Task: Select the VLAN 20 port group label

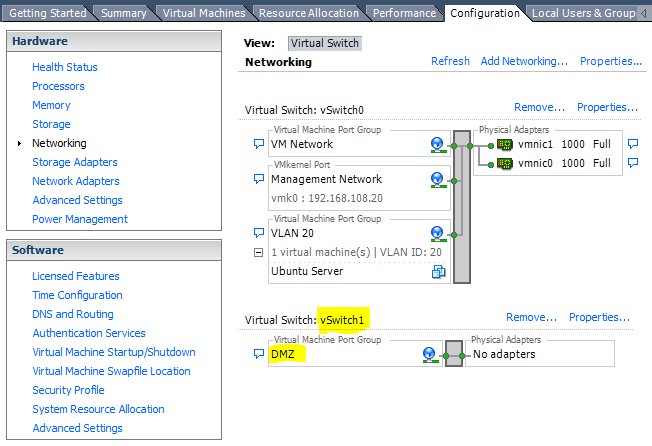Action: tap(292, 233)
